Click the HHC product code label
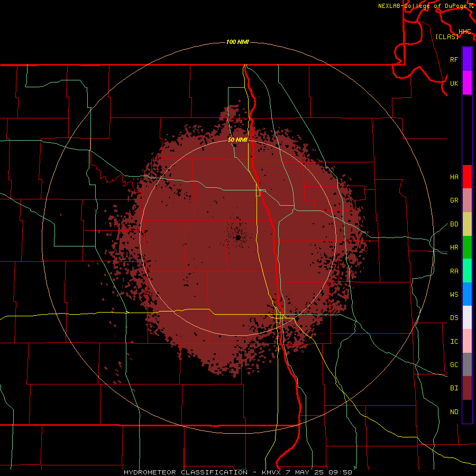The width and height of the screenshot is (476, 476). coord(464,32)
